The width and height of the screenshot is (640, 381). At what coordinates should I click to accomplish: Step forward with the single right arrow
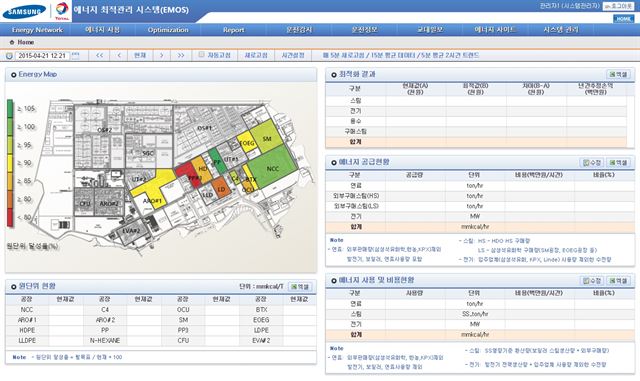[x=162, y=56]
